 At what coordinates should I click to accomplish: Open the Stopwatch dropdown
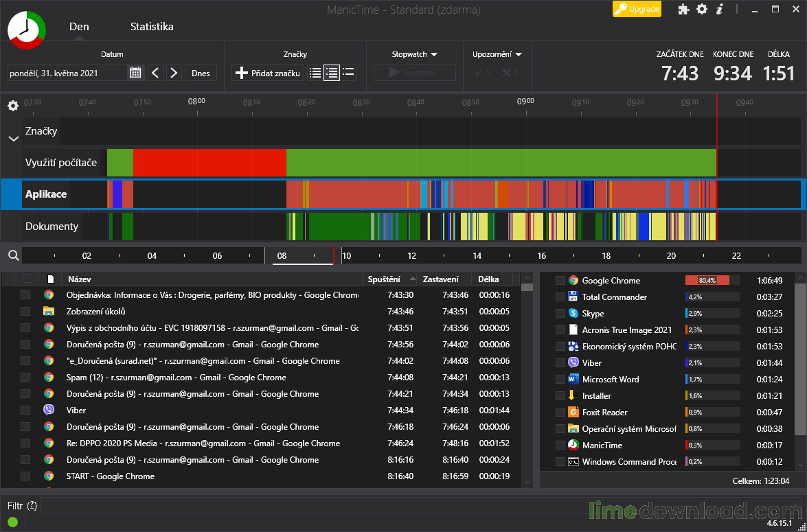(x=414, y=54)
